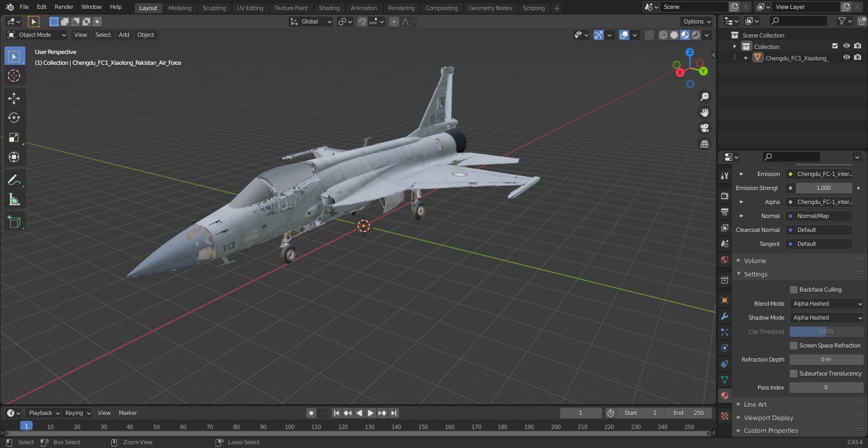The image size is (868, 448).
Task: Adjust the Emission Strength slider
Action: point(824,188)
